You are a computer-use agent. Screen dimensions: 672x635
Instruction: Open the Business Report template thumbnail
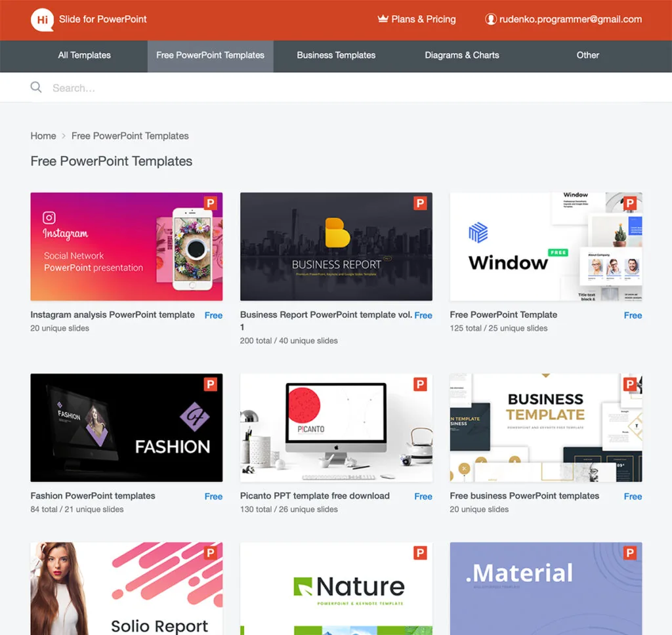pyautogui.click(x=336, y=247)
